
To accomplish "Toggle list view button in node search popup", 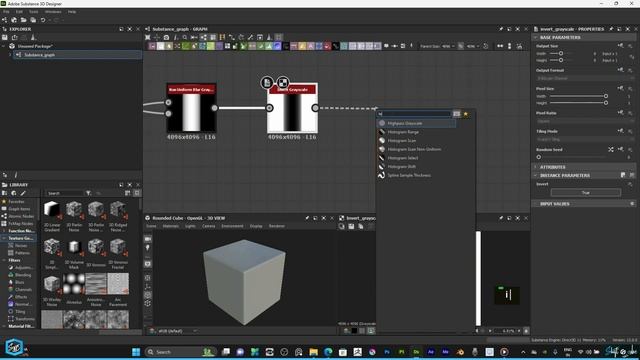I will click(456, 114).
